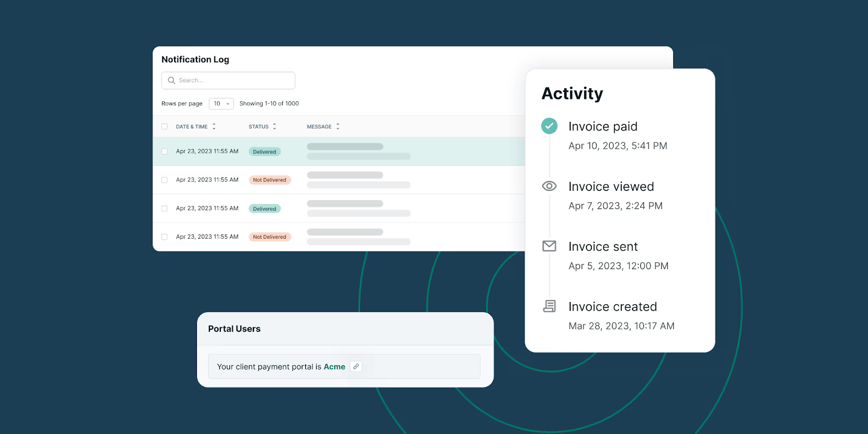Click the search magnifier icon in Notification Log
Screen dimensions: 868x434
(171, 80)
